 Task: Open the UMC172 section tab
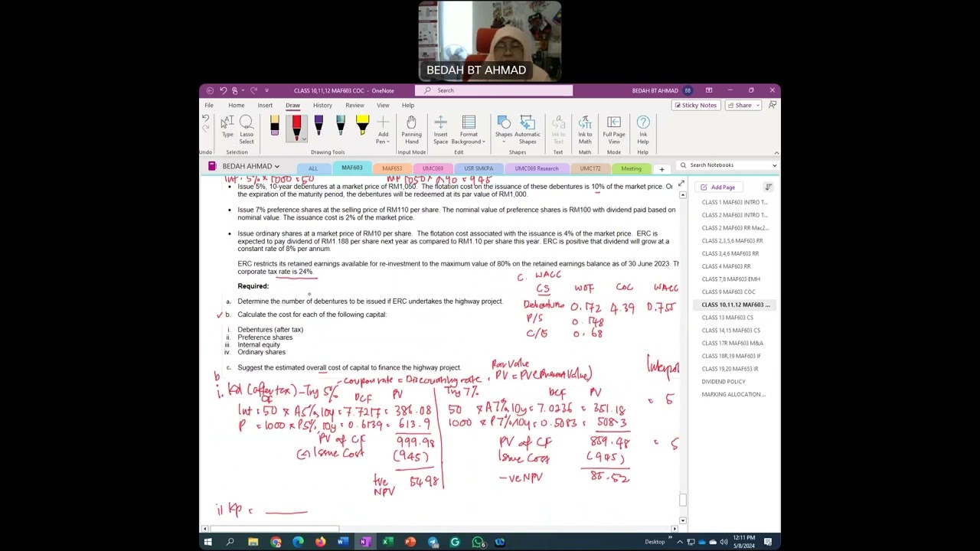pyautogui.click(x=590, y=168)
